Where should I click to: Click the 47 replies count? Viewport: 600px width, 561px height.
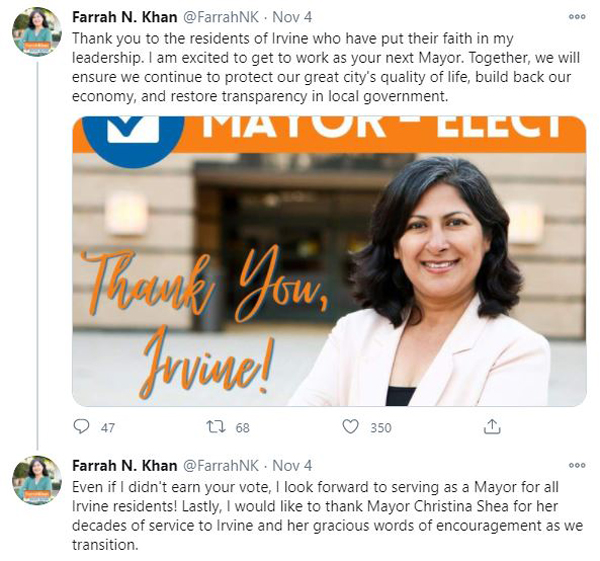(108, 427)
